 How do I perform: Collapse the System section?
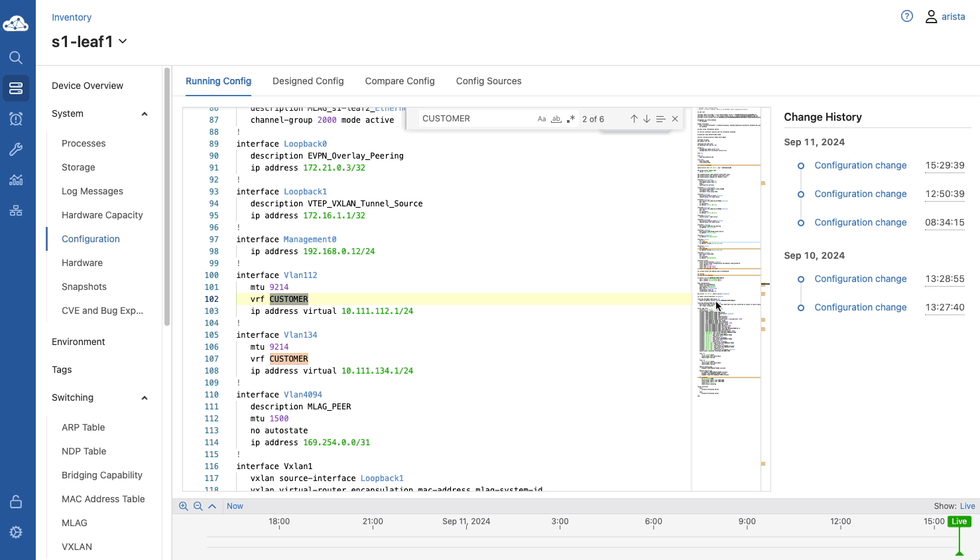(x=145, y=114)
